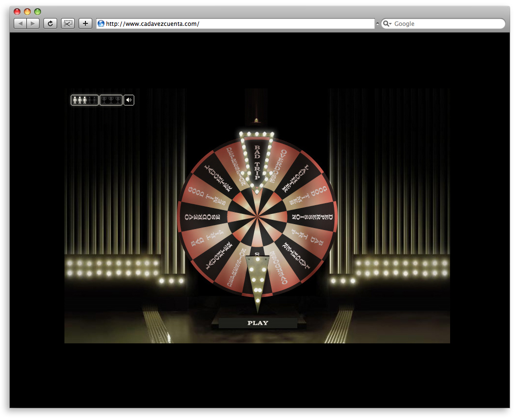Click the DEPRESSION segment on wheel's right side
Viewport: 516px width, 420px height.
[x=312, y=216]
